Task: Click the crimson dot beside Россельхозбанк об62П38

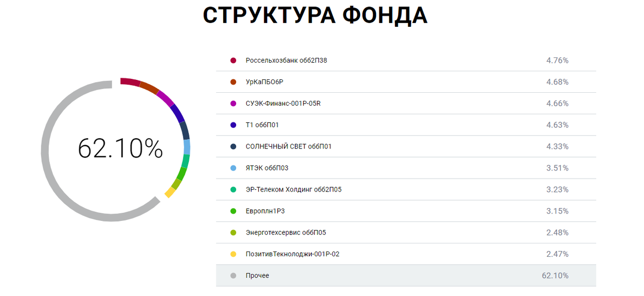Action: click(233, 61)
